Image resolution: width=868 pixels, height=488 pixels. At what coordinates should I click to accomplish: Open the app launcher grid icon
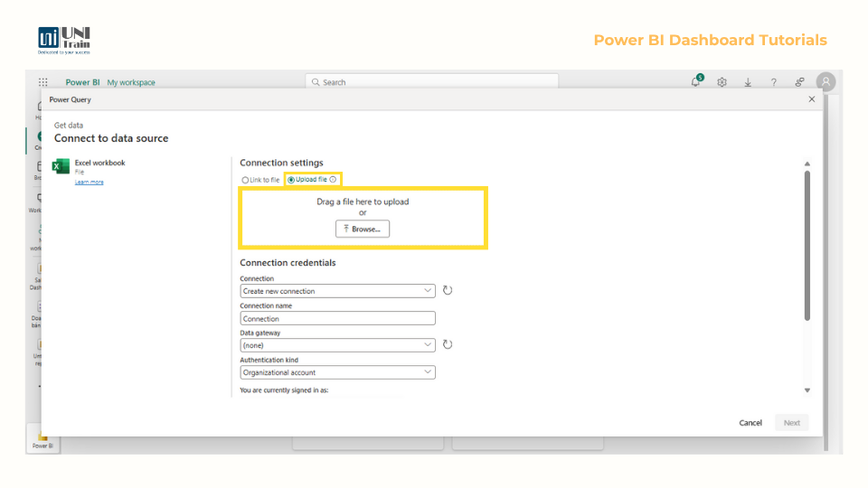click(43, 82)
